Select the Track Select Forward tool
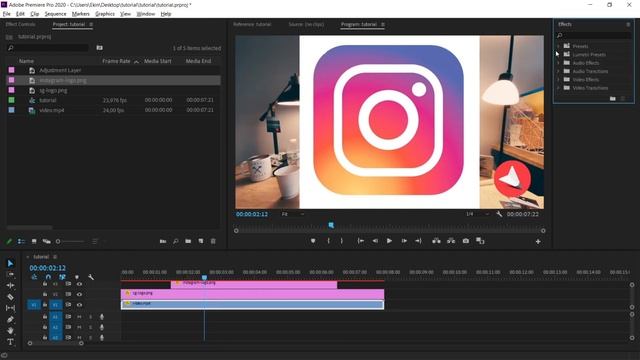The width and height of the screenshot is (640, 360). [x=10, y=274]
